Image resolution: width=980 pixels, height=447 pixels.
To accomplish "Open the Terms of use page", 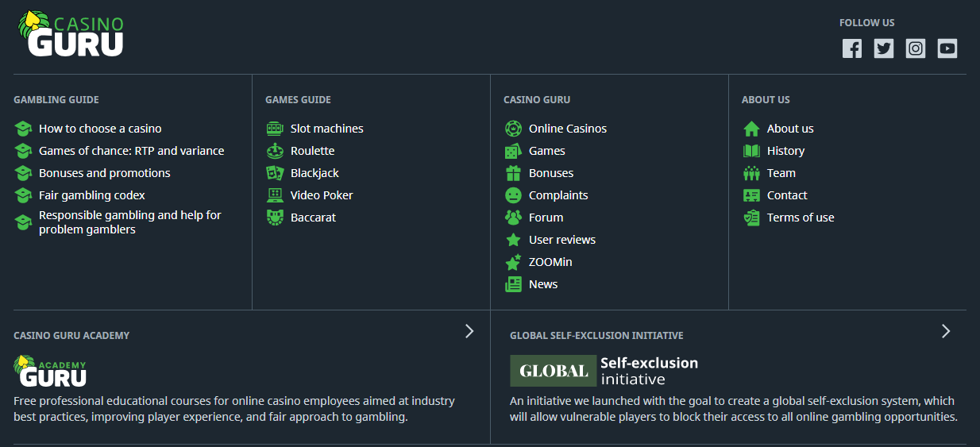I will tap(801, 218).
